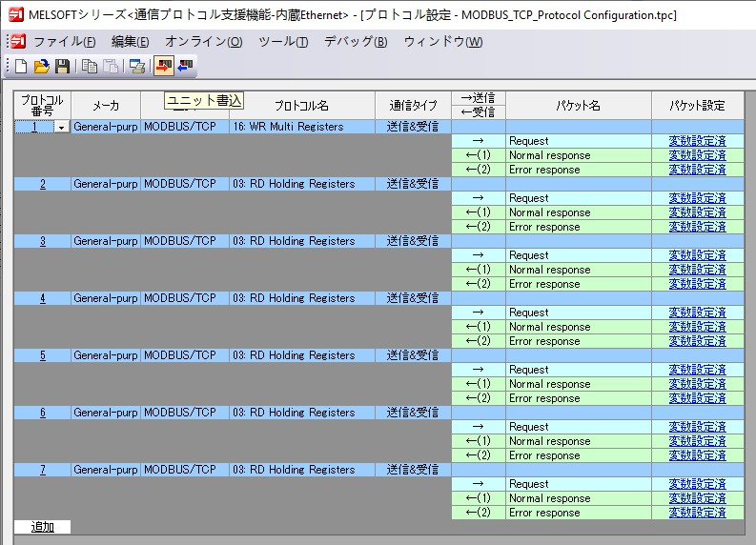Click protocol 5 '送信&受信' communication type cell

point(413,355)
